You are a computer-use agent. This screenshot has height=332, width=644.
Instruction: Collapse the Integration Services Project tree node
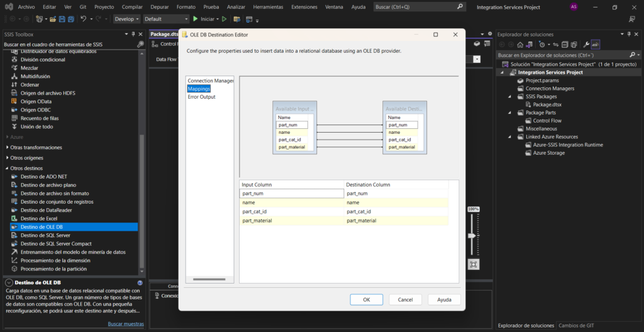tap(502, 72)
